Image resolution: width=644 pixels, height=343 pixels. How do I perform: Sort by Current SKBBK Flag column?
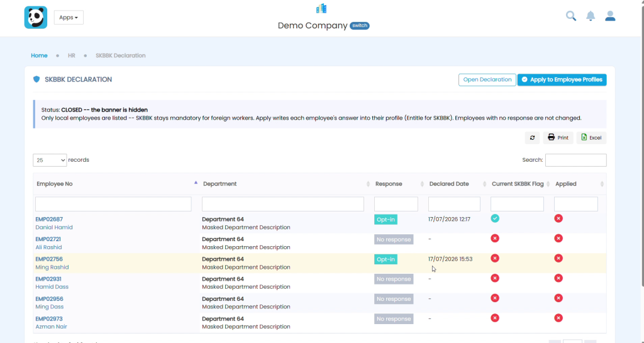coord(520,184)
